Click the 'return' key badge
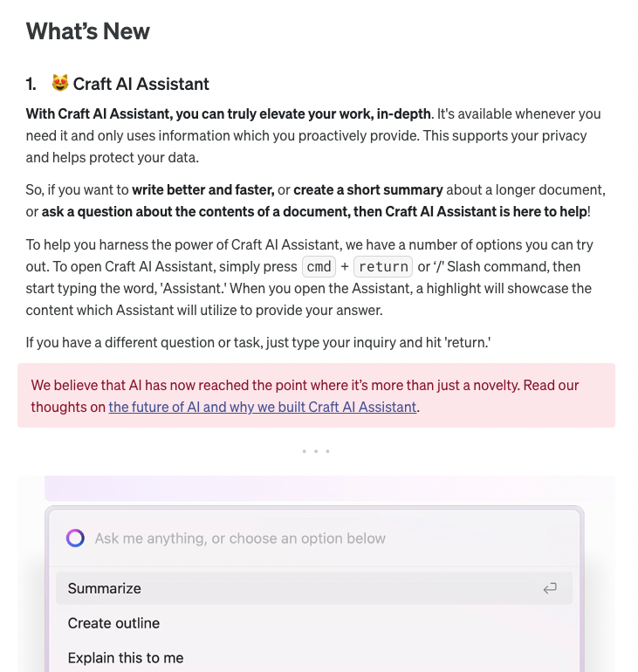 [383, 266]
